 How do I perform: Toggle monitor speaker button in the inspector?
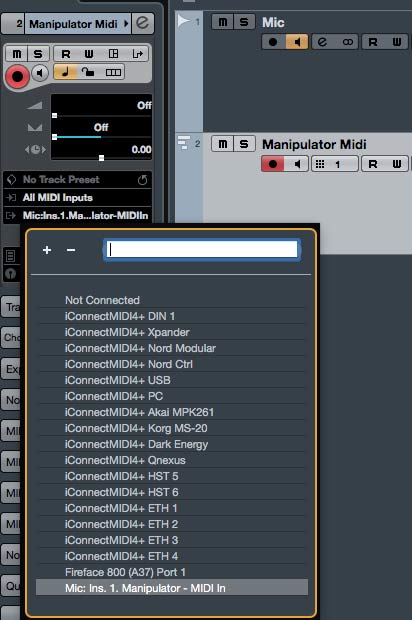click(x=40, y=73)
